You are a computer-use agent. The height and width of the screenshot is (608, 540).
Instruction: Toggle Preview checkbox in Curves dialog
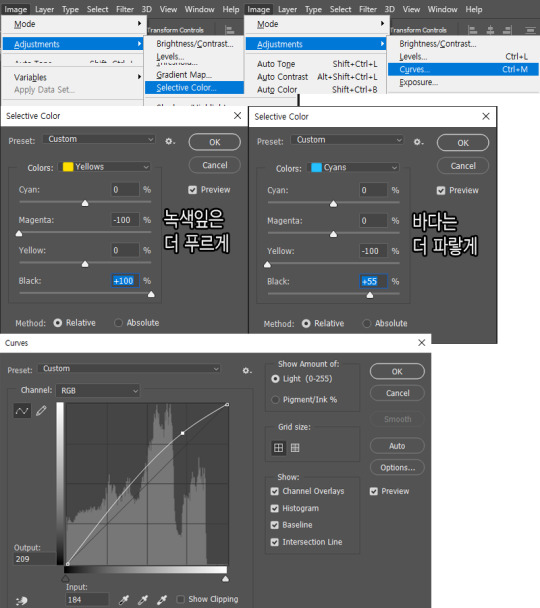tap(374, 492)
